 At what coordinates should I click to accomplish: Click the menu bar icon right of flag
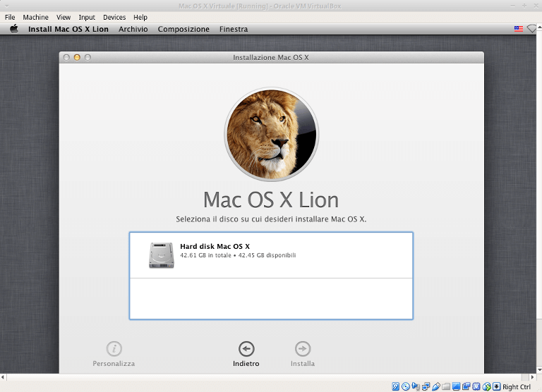531,29
